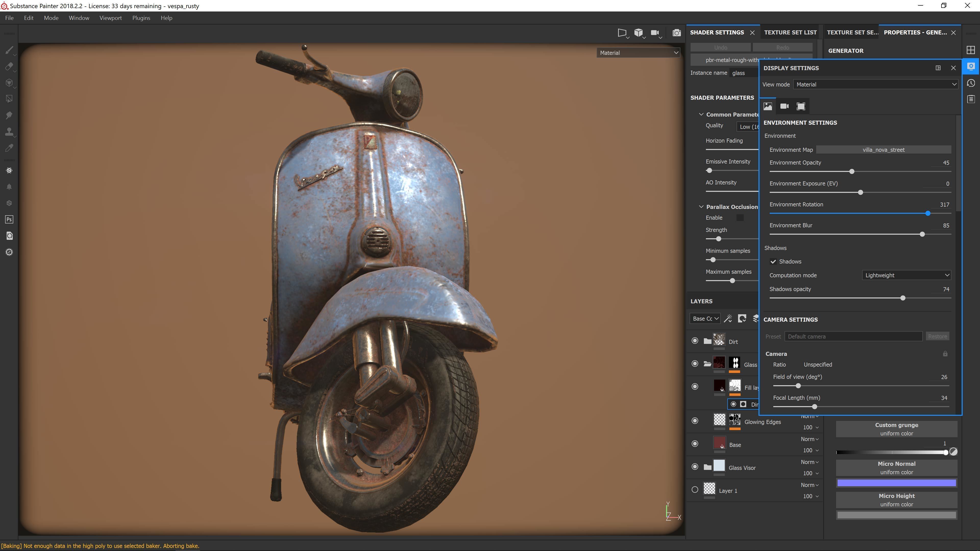Open the perspective view options icon

622,33
